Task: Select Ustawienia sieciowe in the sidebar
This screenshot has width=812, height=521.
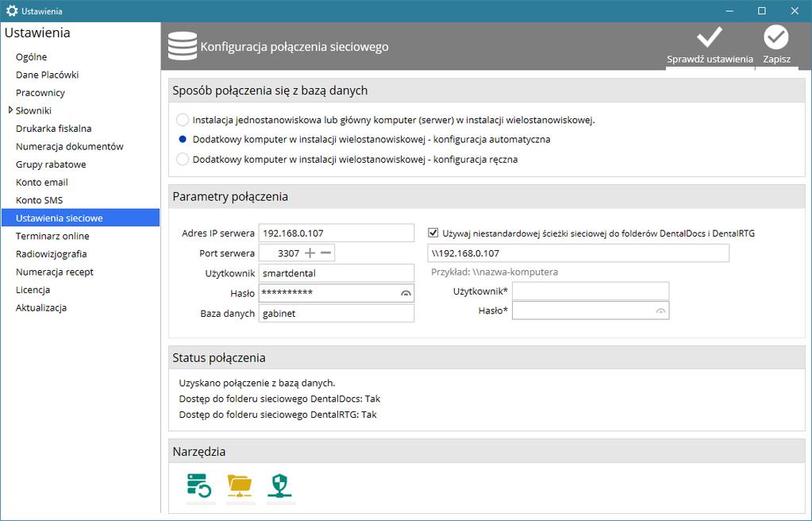Action: click(81, 218)
